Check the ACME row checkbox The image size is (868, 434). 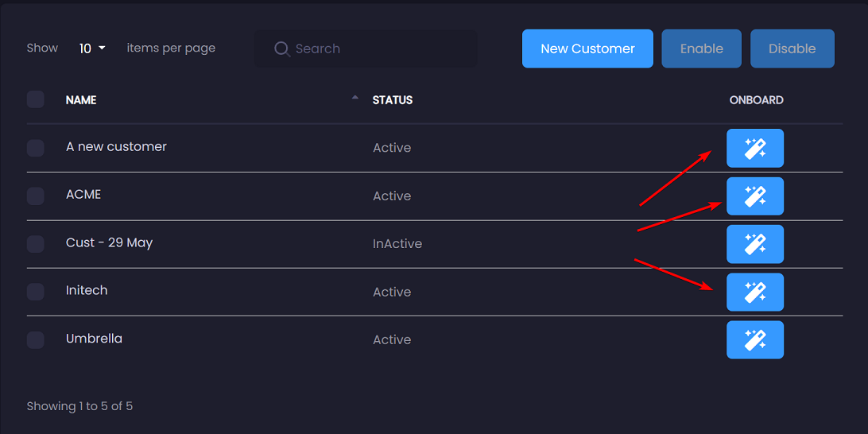36,196
